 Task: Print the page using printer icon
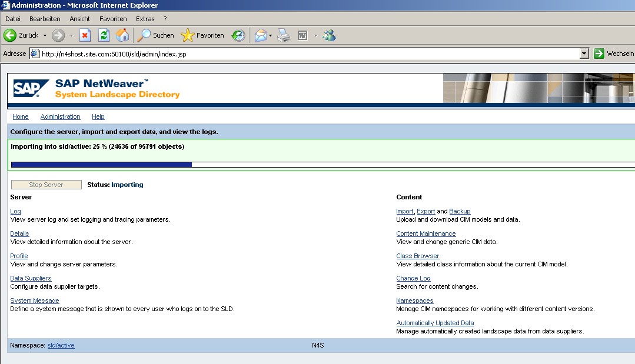click(284, 35)
